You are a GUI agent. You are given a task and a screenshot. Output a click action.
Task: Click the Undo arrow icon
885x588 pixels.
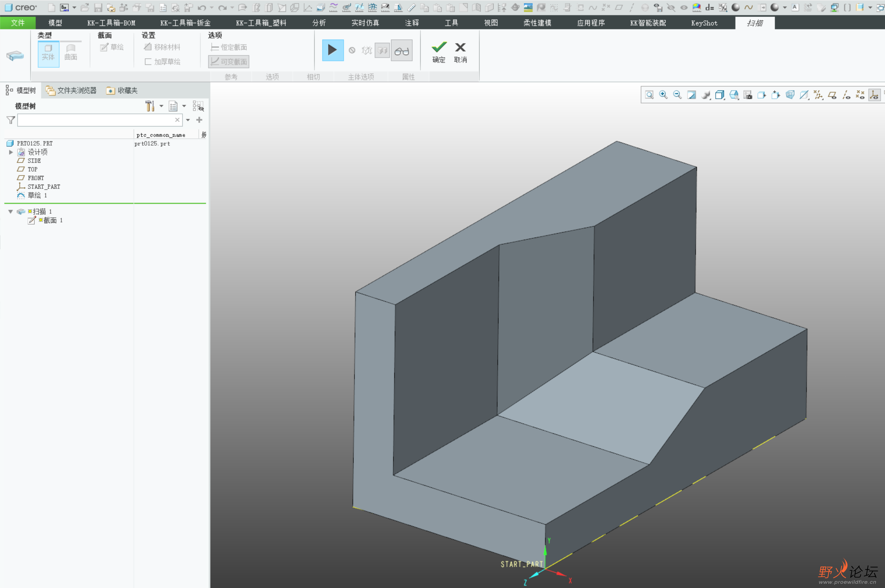coord(202,8)
